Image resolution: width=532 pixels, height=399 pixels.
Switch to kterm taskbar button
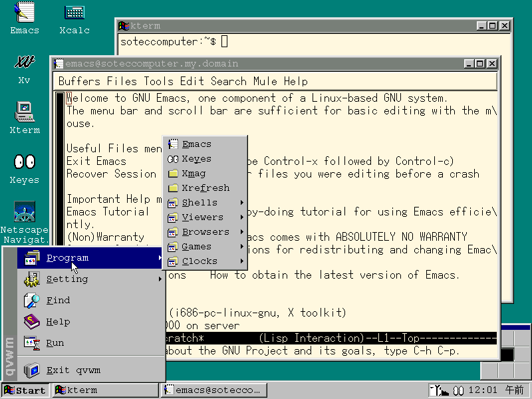coord(106,390)
